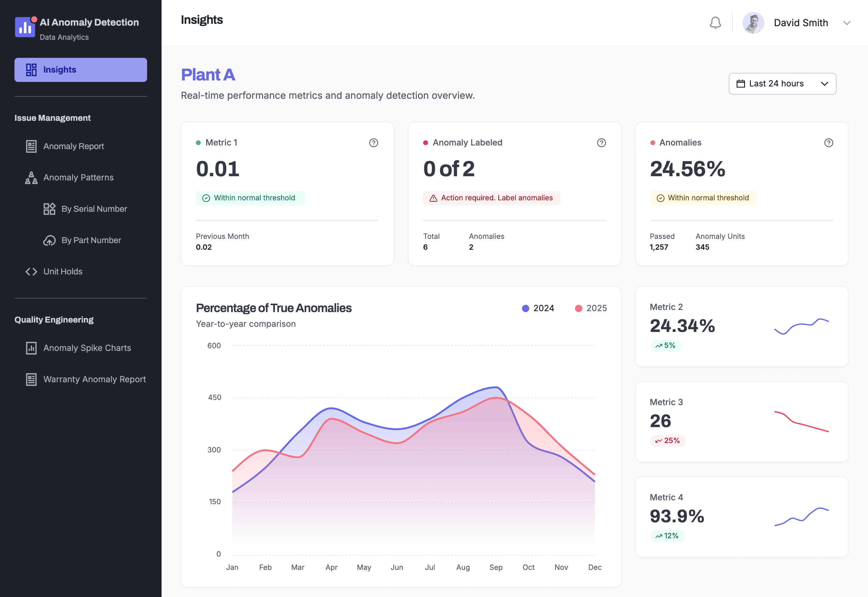Click help icon on Anomaly Labeled card
Image resolution: width=868 pixels, height=597 pixels.
click(x=601, y=143)
